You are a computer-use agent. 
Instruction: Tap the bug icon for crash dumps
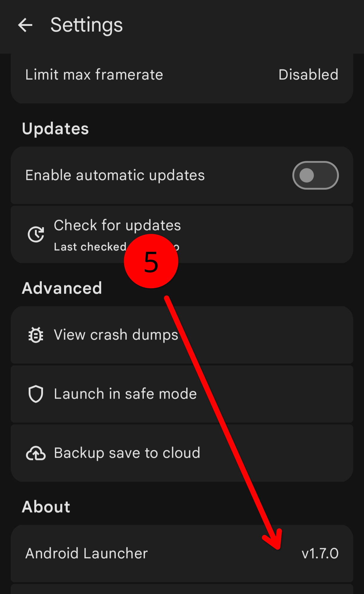pos(36,335)
